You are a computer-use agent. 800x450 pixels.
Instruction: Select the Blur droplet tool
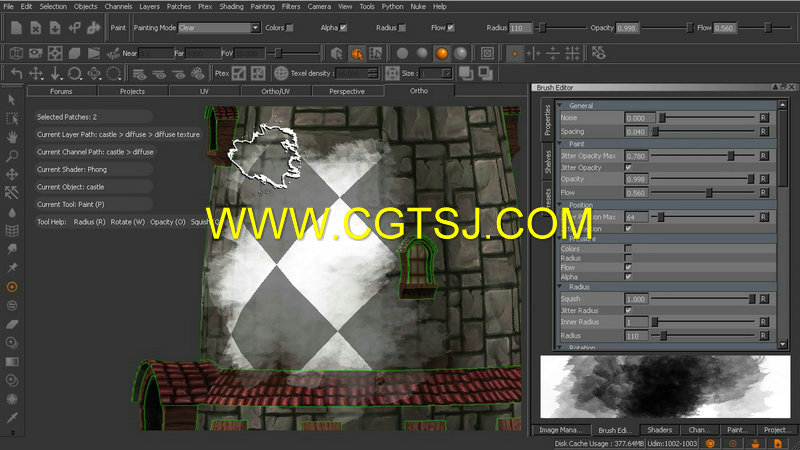click(x=12, y=212)
